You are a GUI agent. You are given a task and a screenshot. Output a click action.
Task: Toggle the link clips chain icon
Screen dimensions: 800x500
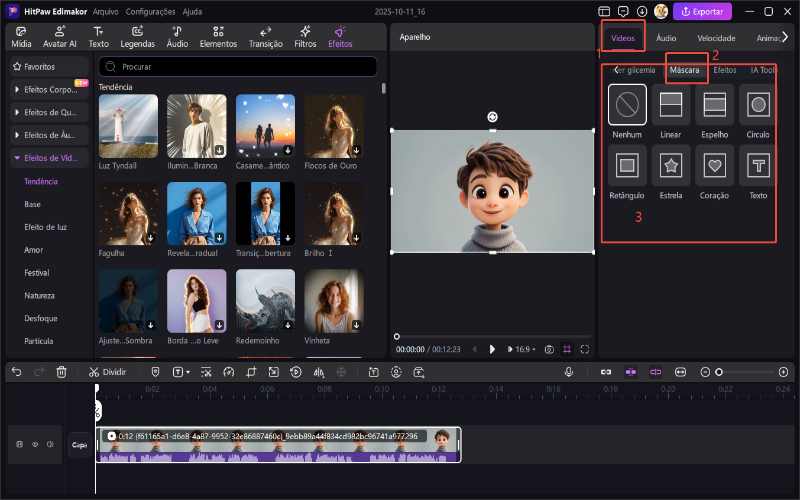pos(606,372)
